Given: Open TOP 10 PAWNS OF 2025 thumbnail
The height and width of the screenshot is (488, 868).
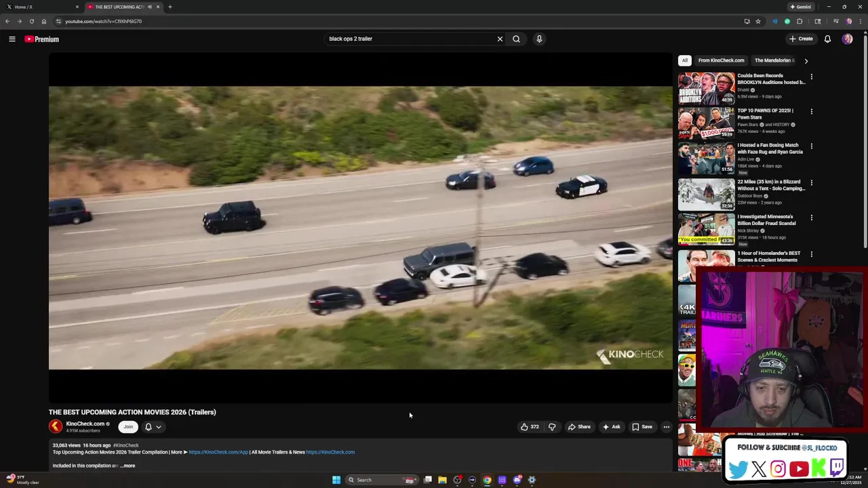Looking at the screenshot, I should [x=706, y=123].
